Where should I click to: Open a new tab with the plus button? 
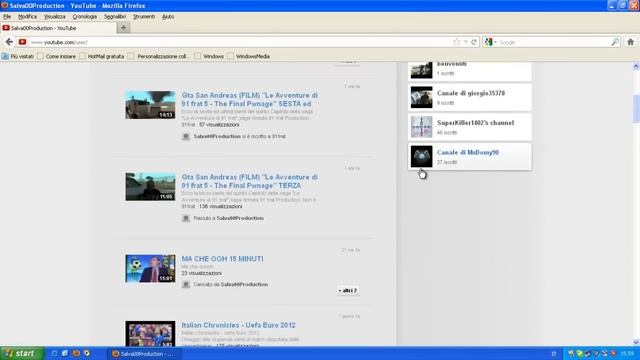coord(123,28)
